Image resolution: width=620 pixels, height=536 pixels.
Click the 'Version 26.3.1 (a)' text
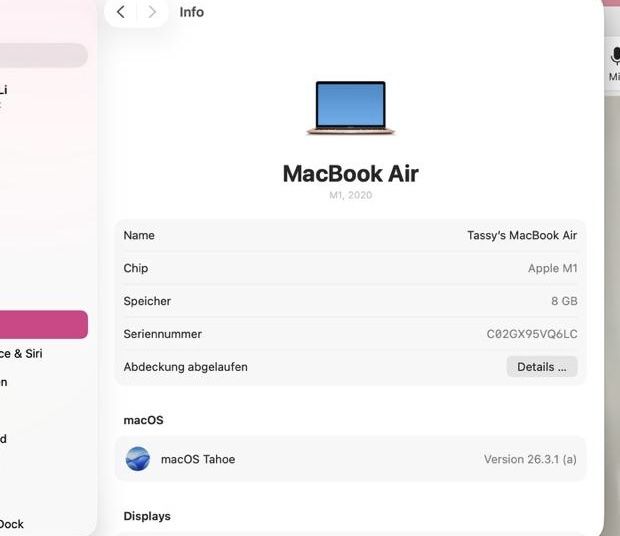click(530, 459)
